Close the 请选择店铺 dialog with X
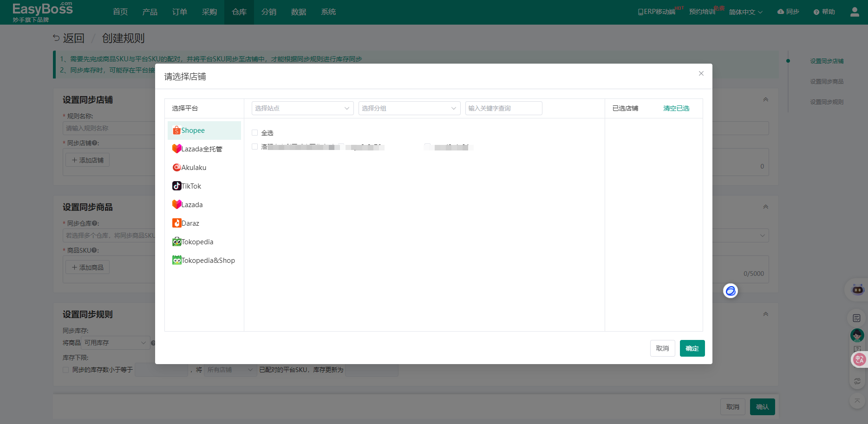868x424 pixels. pos(701,73)
